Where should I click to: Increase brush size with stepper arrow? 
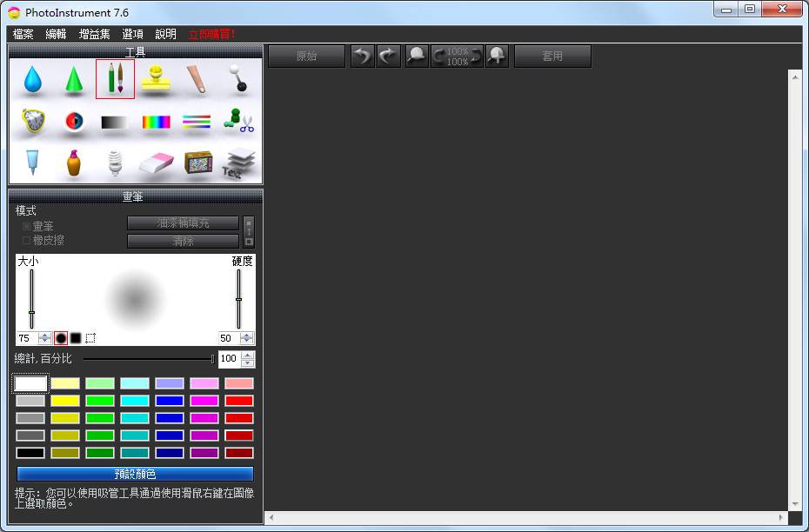45,335
